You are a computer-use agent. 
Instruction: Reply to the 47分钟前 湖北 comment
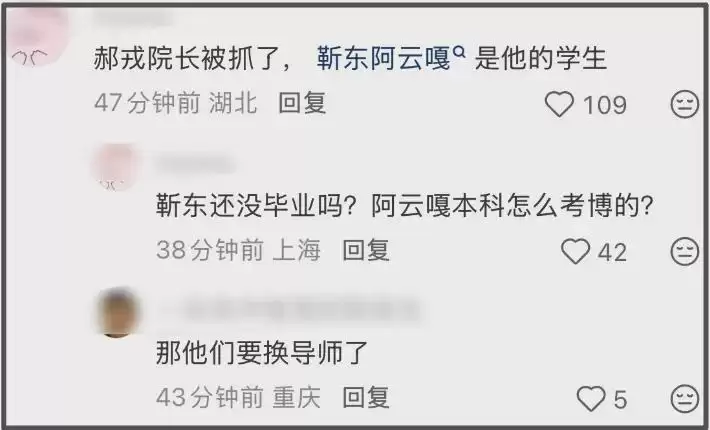point(302,103)
